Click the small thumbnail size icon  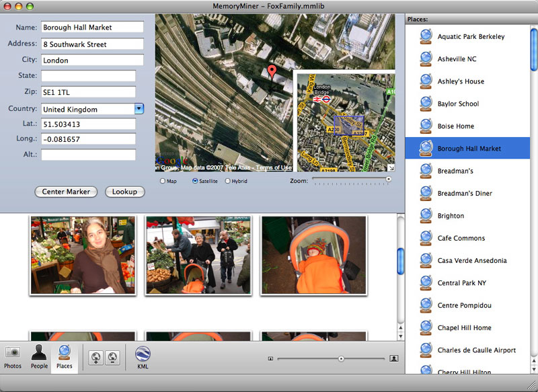(x=270, y=359)
